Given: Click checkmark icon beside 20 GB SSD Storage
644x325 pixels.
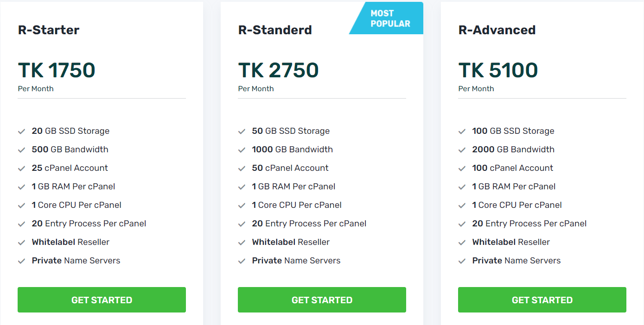Looking at the screenshot, I should [21, 131].
